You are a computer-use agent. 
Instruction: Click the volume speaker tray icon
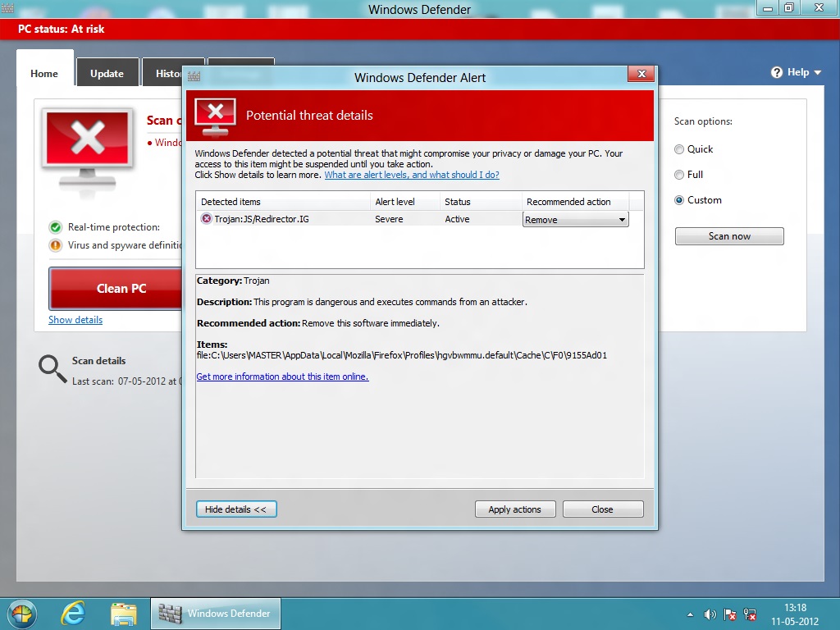710,614
